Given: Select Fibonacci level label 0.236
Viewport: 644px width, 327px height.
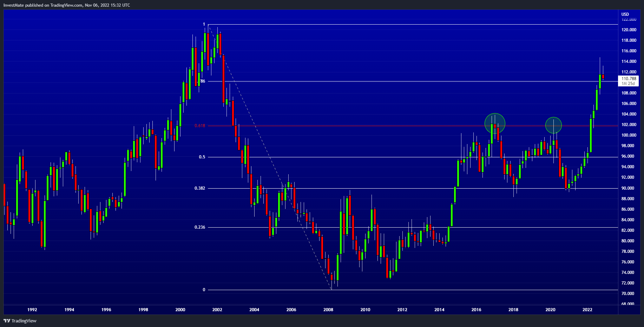Looking at the screenshot, I should click(x=200, y=227).
